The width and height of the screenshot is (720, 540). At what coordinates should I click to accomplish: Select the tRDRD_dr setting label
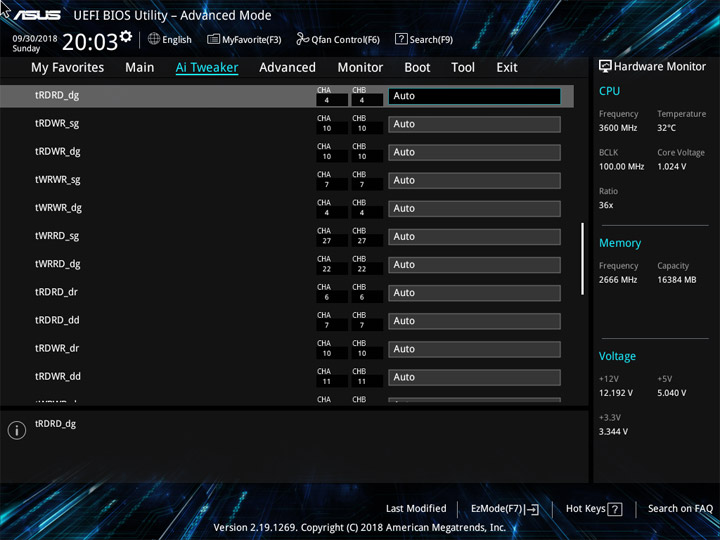tap(56, 292)
